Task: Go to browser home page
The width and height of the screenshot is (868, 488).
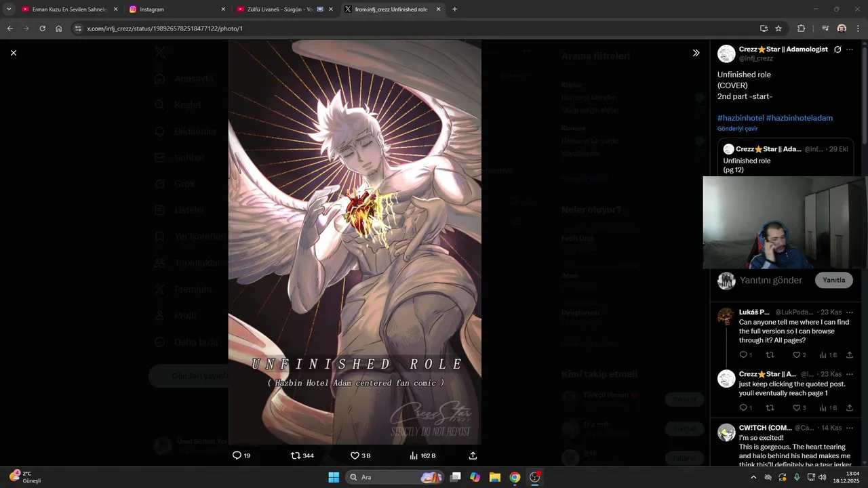Action: click(x=59, y=28)
